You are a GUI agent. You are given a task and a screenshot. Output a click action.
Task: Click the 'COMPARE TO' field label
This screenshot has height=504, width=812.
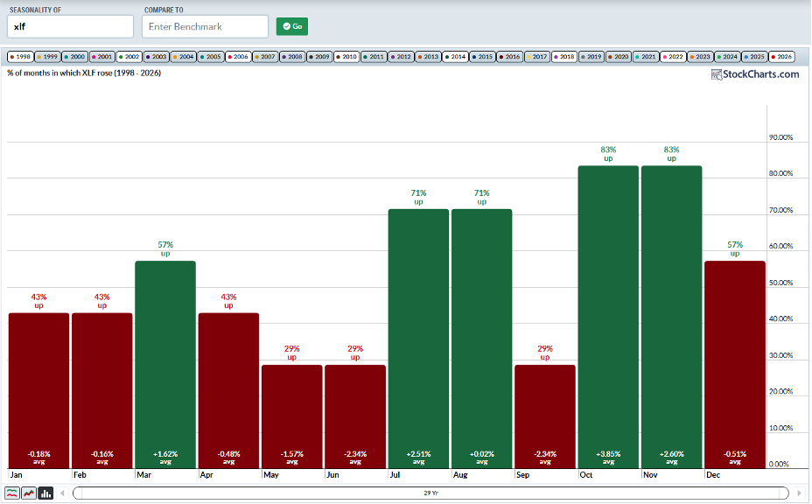(164, 10)
